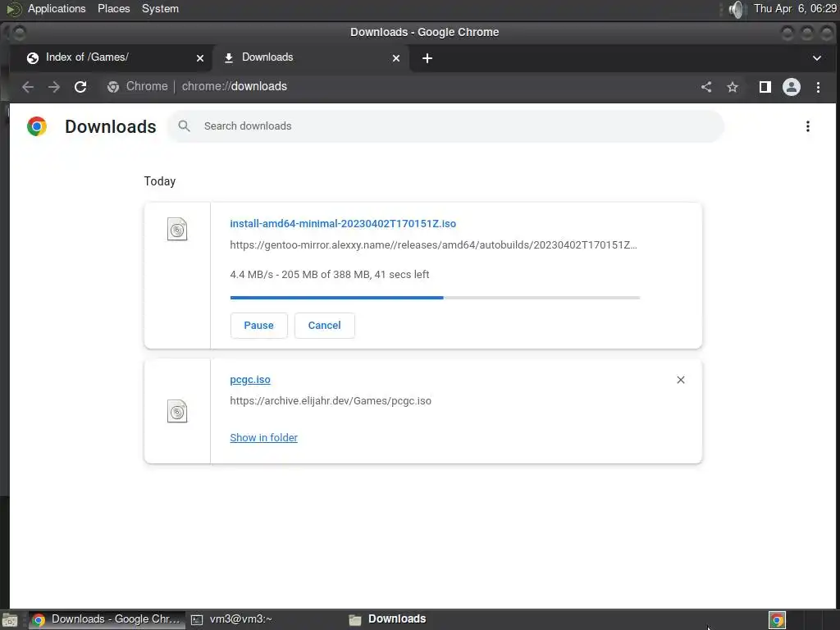Click the 'Today' section heading
This screenshot has width=840, height=630.
tap(160, 181)
